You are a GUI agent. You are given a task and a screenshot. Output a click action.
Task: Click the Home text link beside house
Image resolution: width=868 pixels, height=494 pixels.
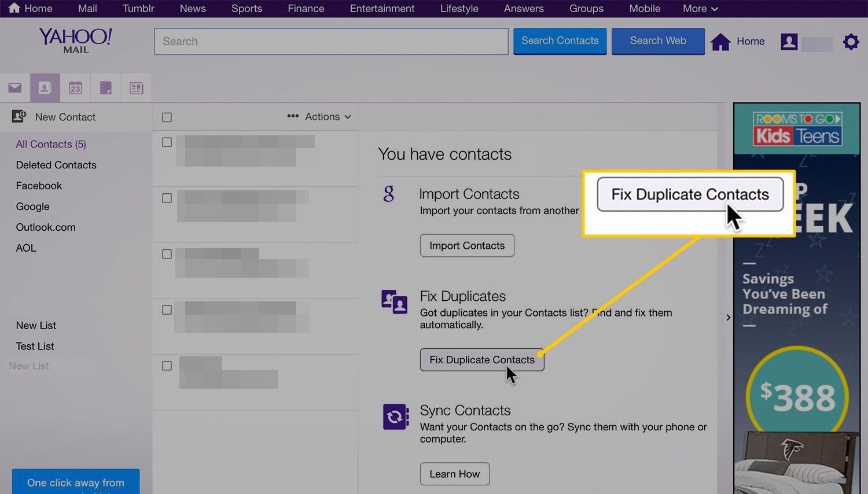751,42
